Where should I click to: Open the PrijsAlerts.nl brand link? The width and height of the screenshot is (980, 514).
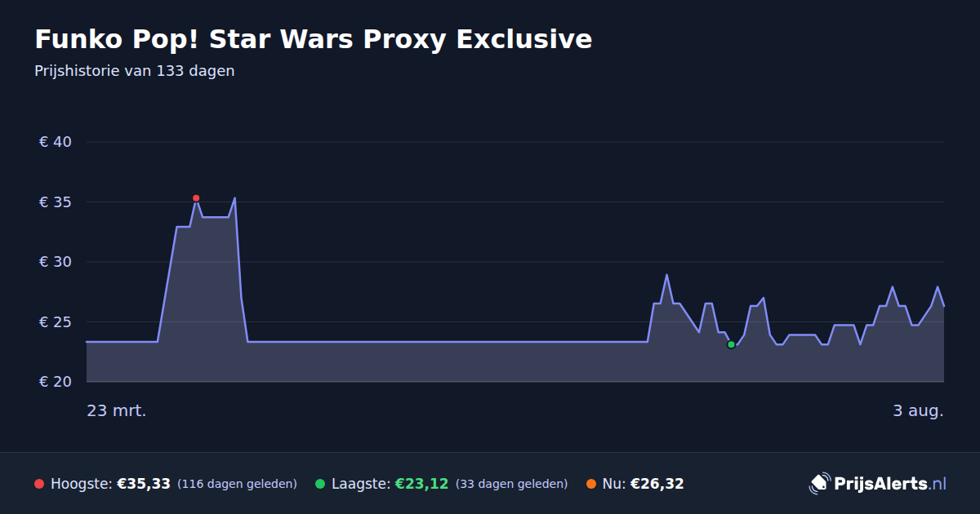(878, 484)
